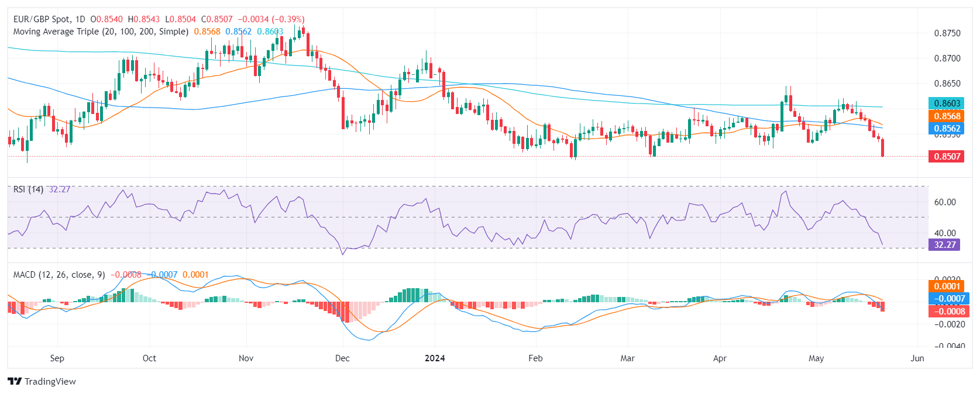
Task: Click the red 0.8507 current price tag
Action: 945,157
